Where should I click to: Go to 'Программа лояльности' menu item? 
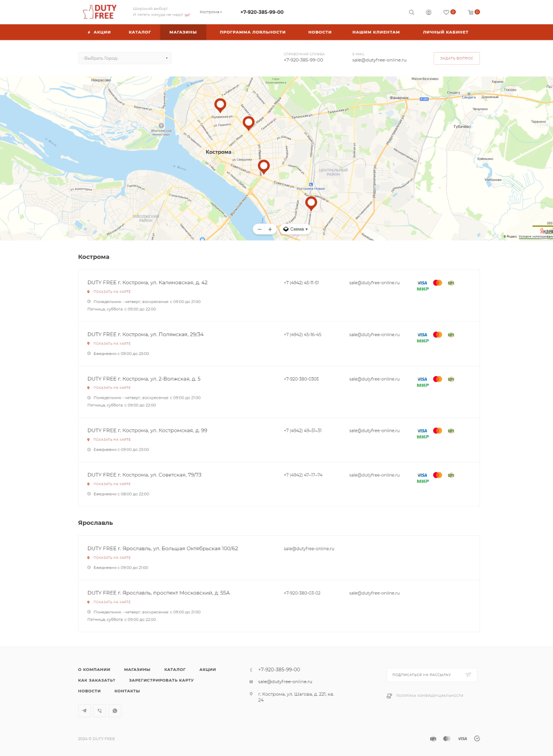point(253,32)
